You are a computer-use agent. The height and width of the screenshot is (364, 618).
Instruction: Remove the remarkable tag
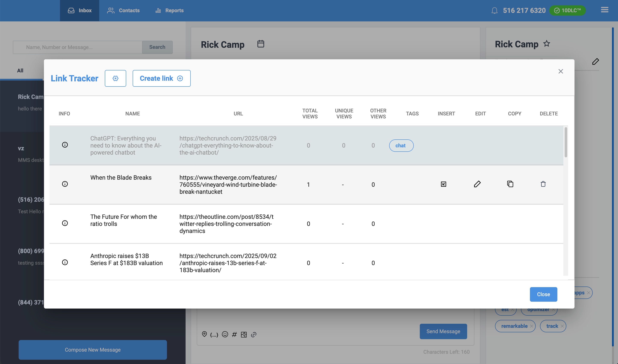[x=532, y=326]
